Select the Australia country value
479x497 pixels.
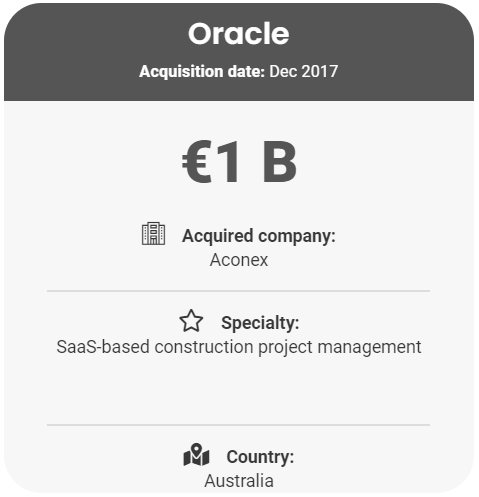pyautogui.click(x=239, y=481)
